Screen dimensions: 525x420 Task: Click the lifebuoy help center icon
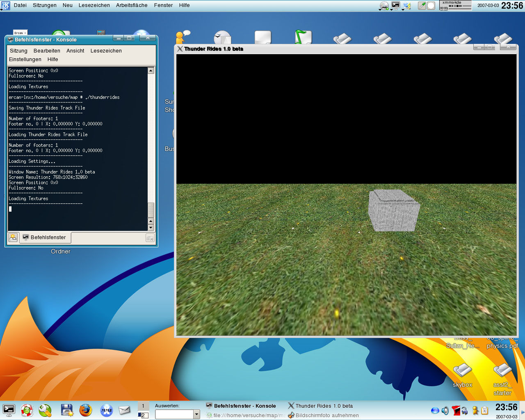27,410
